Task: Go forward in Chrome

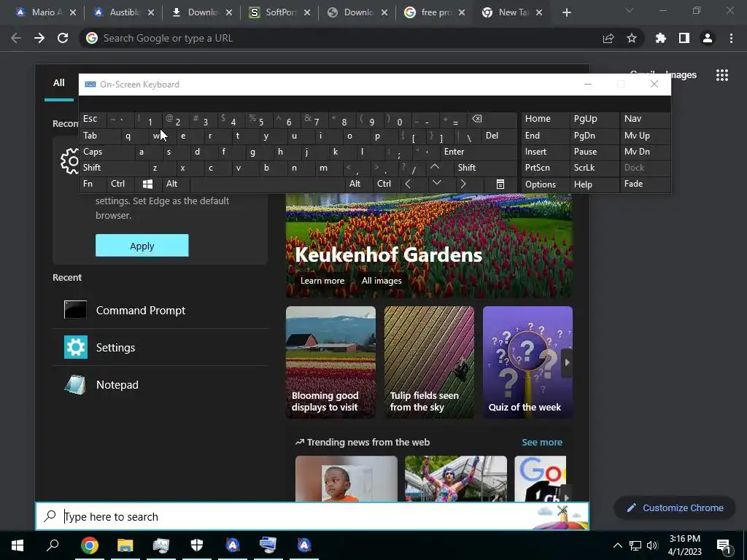Action: [x=39, y=38]
